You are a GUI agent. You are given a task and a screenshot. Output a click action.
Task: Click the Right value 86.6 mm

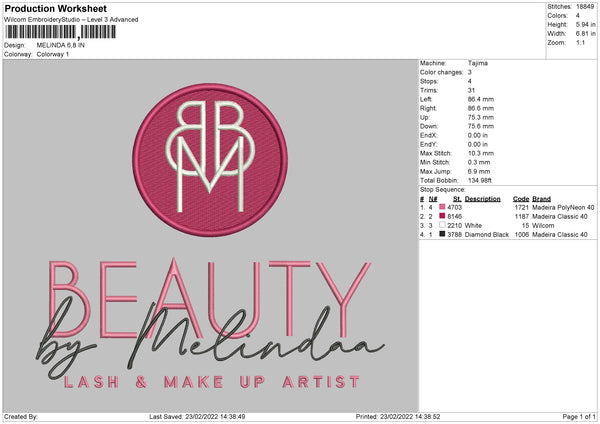click(x=481, y=108)
